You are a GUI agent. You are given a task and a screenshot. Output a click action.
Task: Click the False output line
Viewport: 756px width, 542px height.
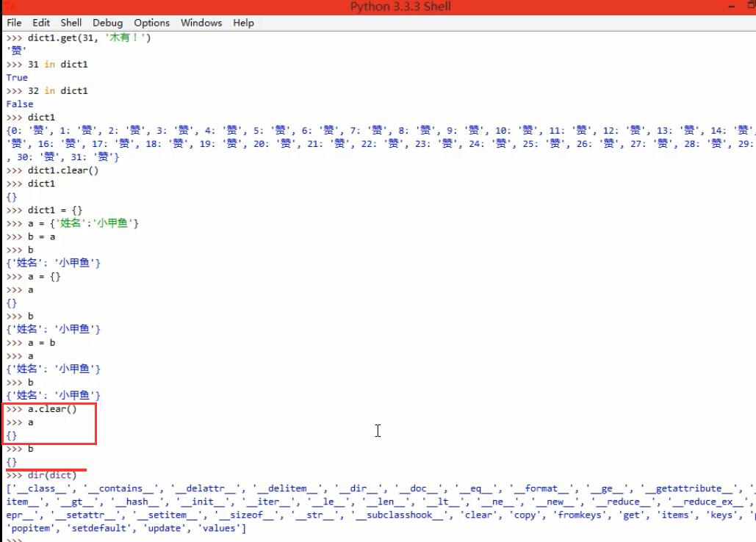pyautogui.click(x=19, y=104)
